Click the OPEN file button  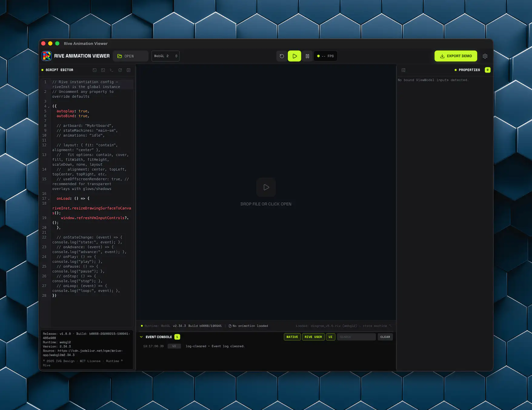[130, 56]
